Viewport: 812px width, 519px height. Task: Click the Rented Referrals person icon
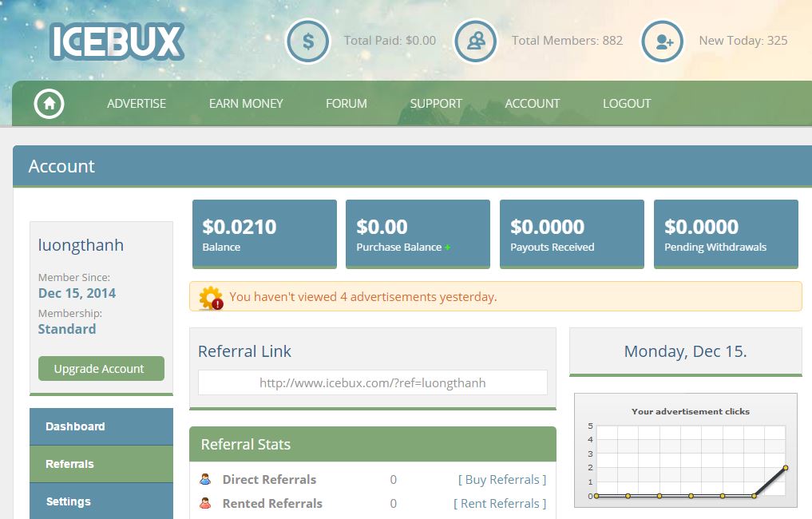[x=205, y=503]
